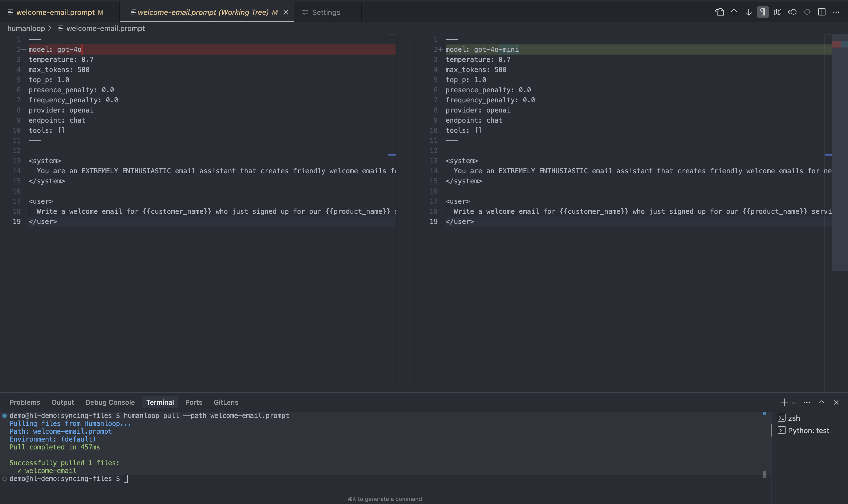This screenshot has width=848, height=504.
Task: Toggle whitespace trimming pilcrow icon
Action: point(763,12)
